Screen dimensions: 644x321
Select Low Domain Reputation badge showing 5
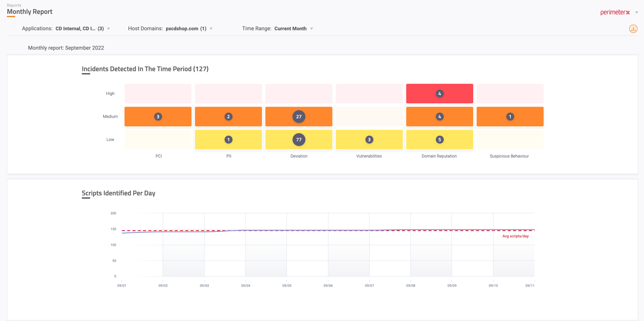pos(439,140)
